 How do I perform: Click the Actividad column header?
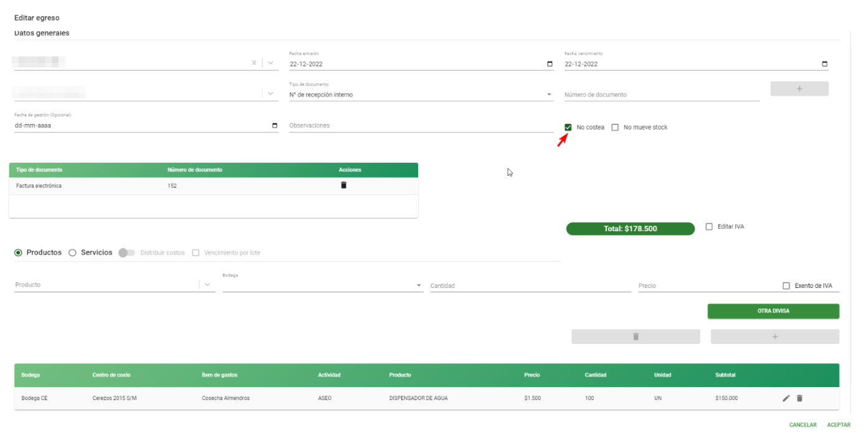329,375
